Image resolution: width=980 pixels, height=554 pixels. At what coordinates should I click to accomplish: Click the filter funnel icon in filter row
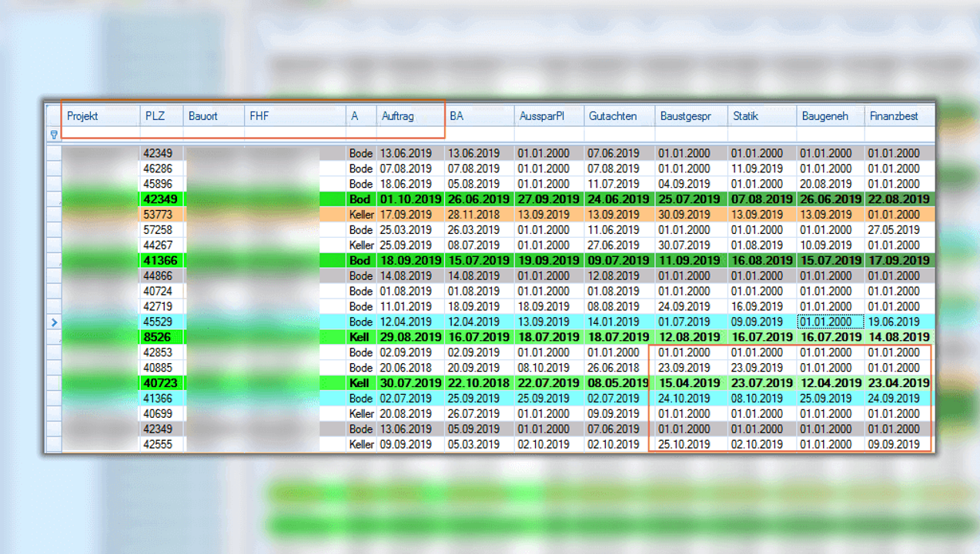pos(54,135)
